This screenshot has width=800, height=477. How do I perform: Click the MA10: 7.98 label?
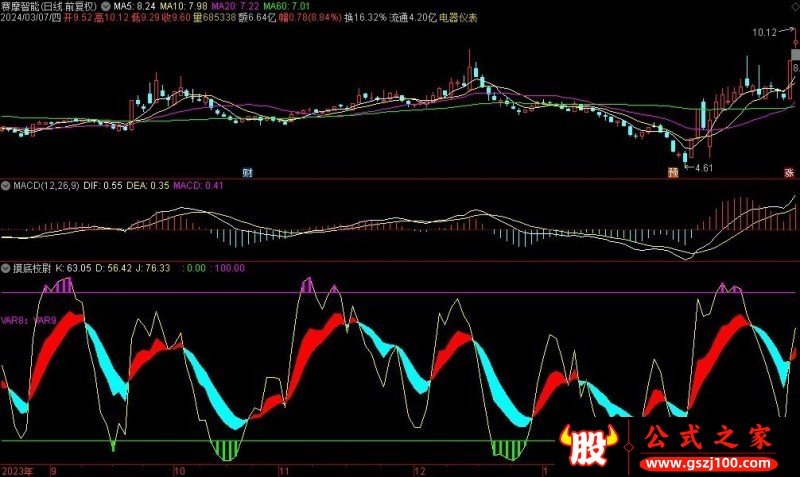click(x=184, y=7)
